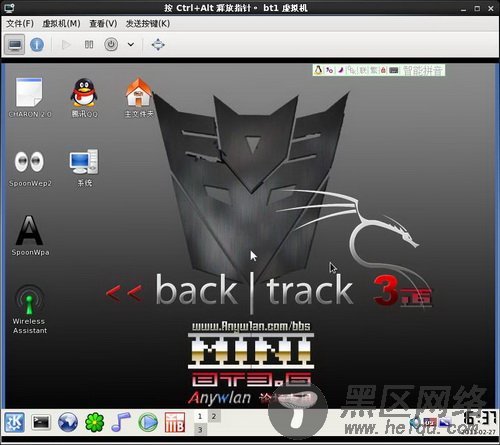Launch the green flower ICQ icon

coord(95,422)
